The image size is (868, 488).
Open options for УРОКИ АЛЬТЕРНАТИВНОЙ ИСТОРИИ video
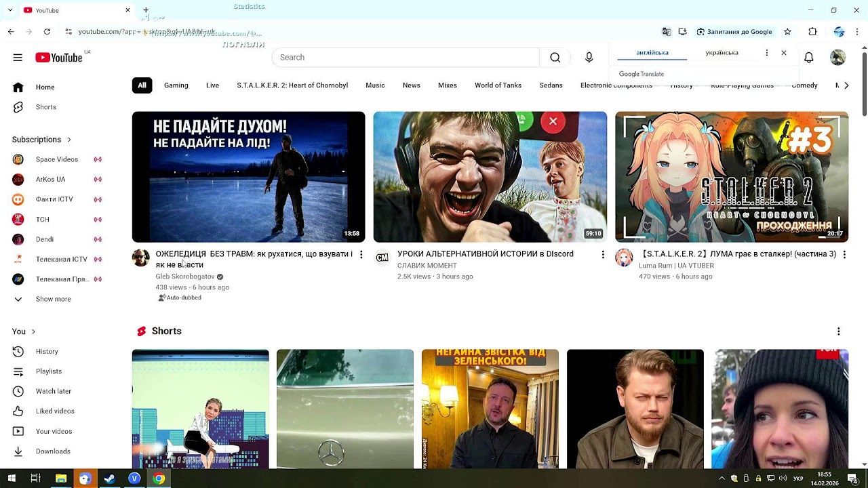tap(602, 254)
